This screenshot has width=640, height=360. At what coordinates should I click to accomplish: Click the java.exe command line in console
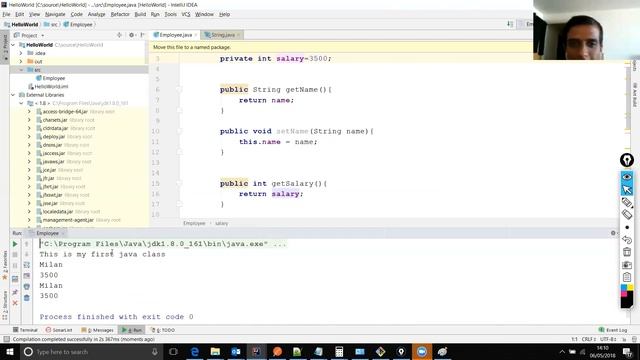point(163,244)
